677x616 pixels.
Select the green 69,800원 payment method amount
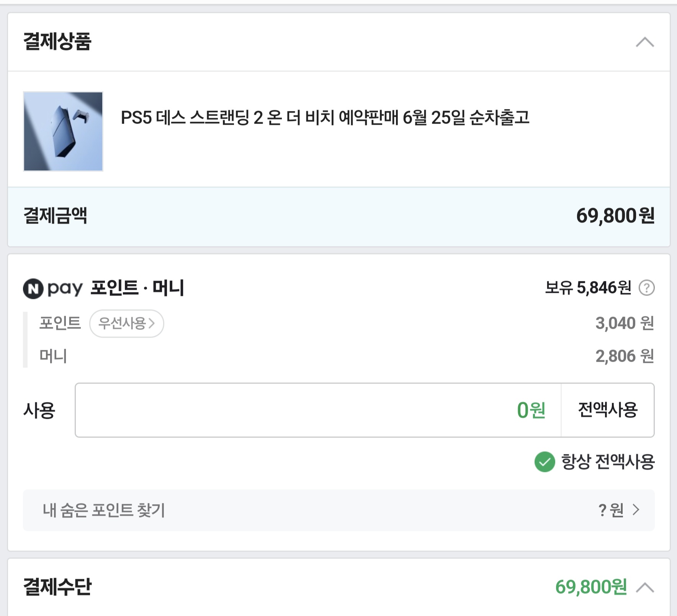(x=591, y=587)
